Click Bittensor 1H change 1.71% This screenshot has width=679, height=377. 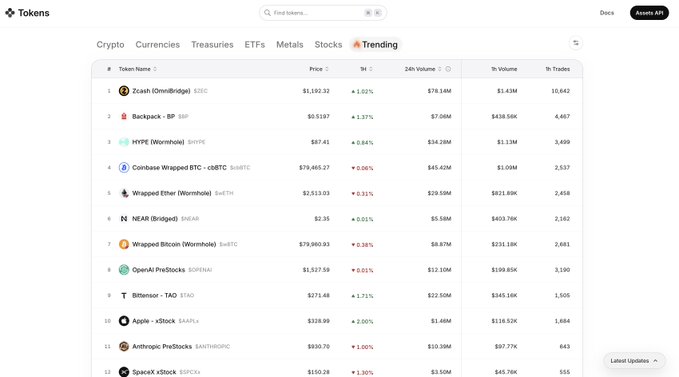362,296
